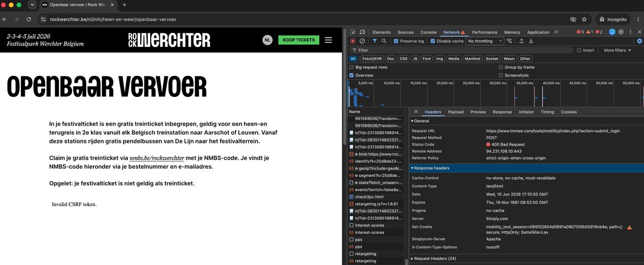Filter requests by Img type

click(x=440, y=59)
